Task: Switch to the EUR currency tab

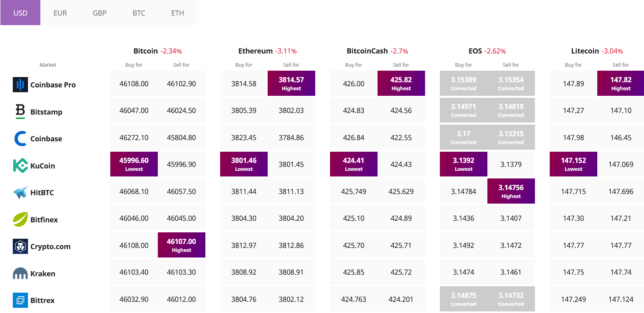Action: (x=60, y=13)
